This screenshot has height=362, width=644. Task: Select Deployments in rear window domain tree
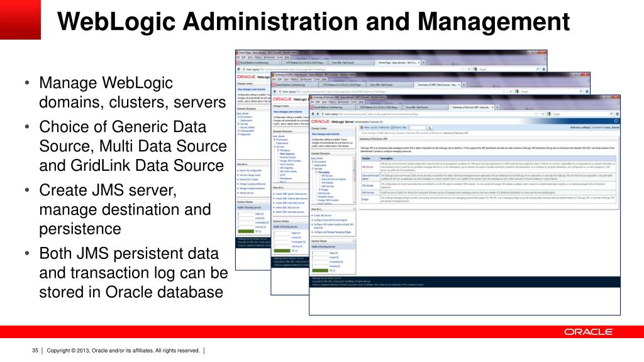tap(246, 120)
